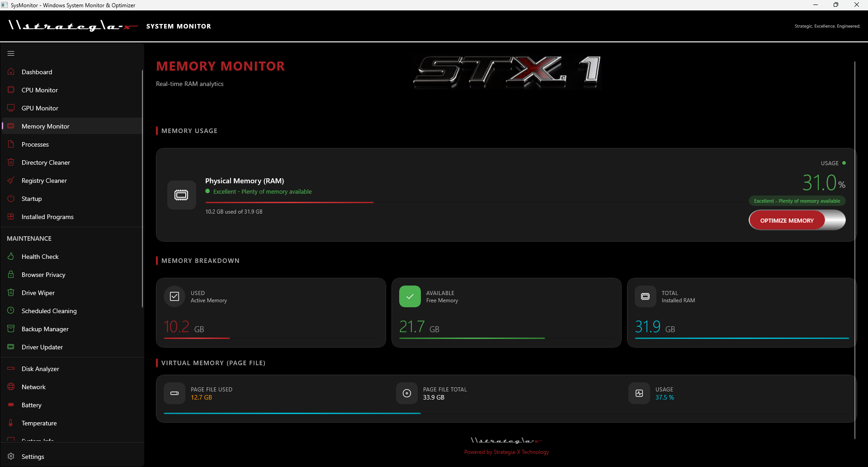
Task: Click the RAM chip icon in Physical Memory card
Action: (x=181, y=195)
